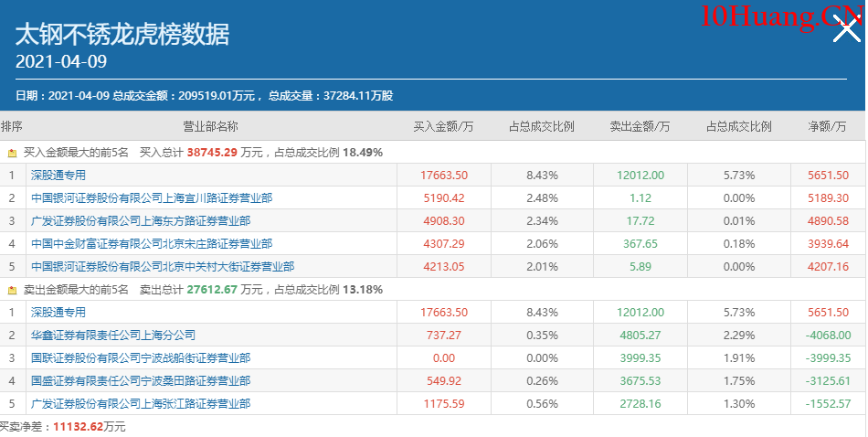Click the buy amount 1175.59
868x437 pixels.
444,404
